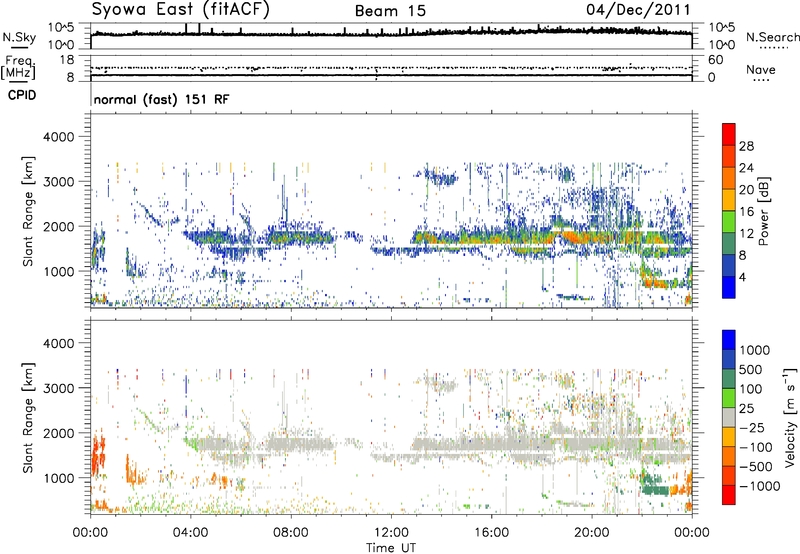
Task: Select the "20" power colorbar label
Action: click(746, 190)
